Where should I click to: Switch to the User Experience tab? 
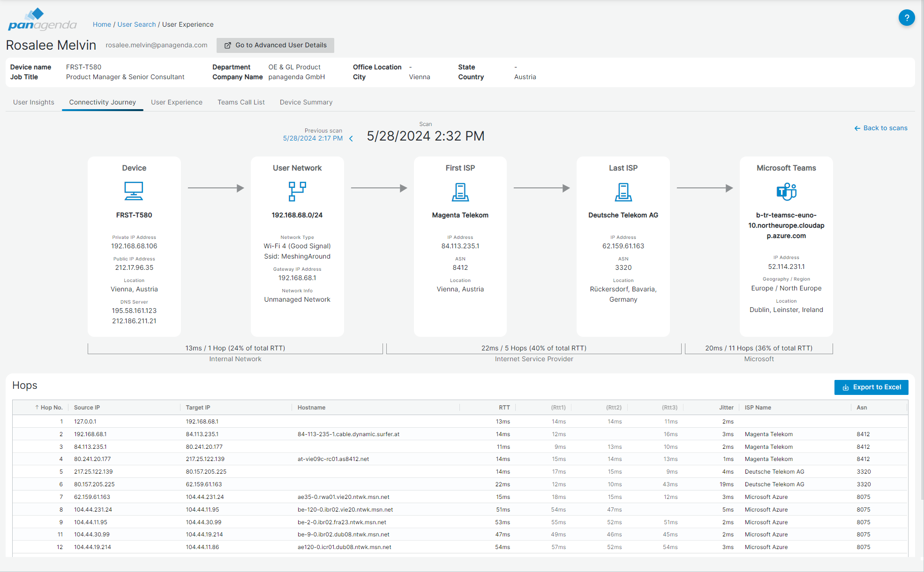coord(177,102)
